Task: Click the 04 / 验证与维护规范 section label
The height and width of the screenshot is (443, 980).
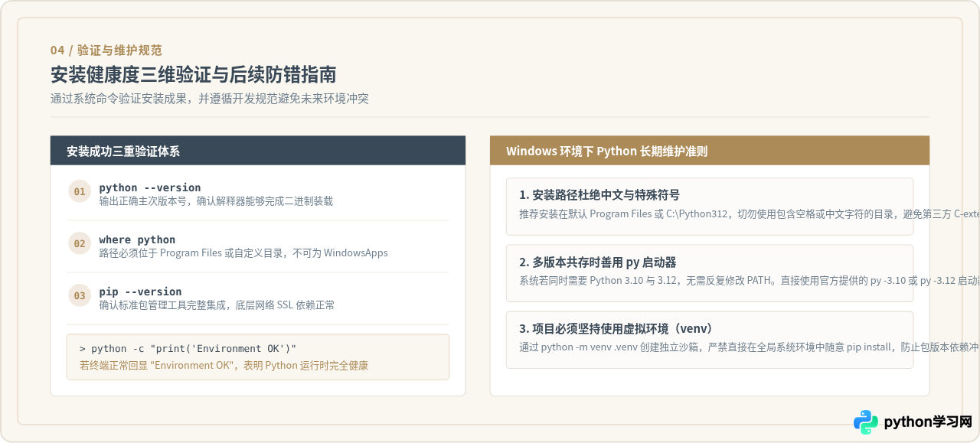Action: tap(106, 50)
